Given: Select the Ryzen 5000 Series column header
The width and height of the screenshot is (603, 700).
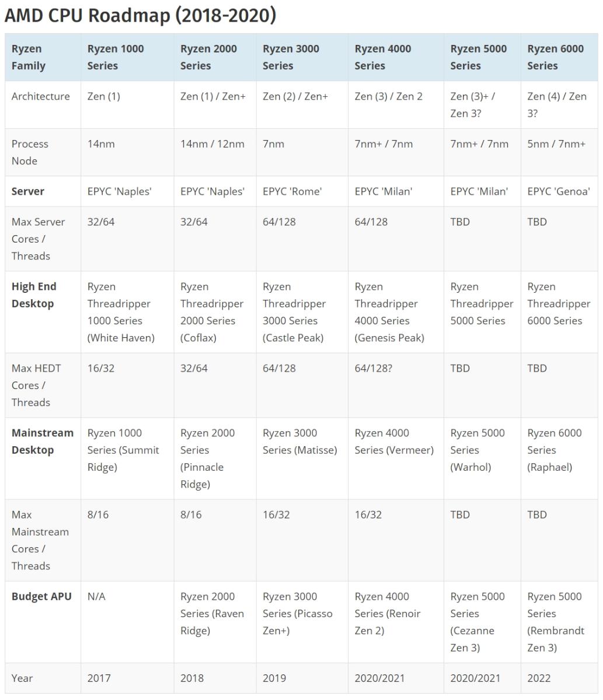Looking at the screenshot, I should pos(478,57).
